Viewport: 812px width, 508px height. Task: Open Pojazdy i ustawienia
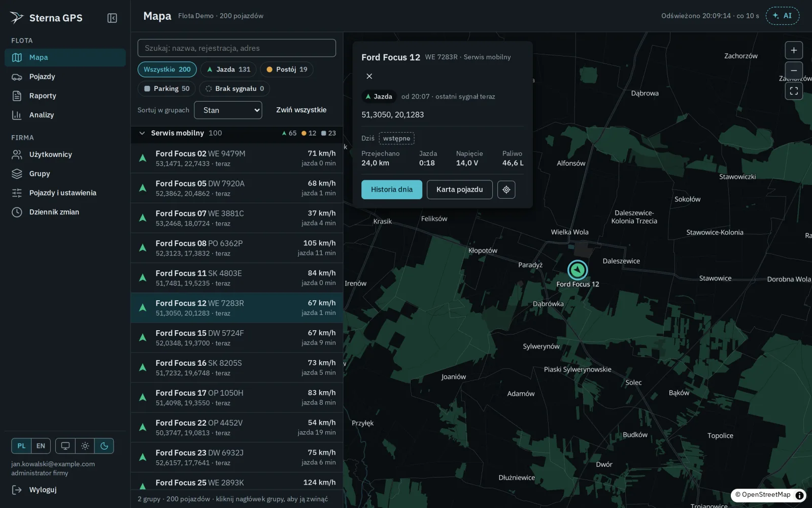(65, 193)
